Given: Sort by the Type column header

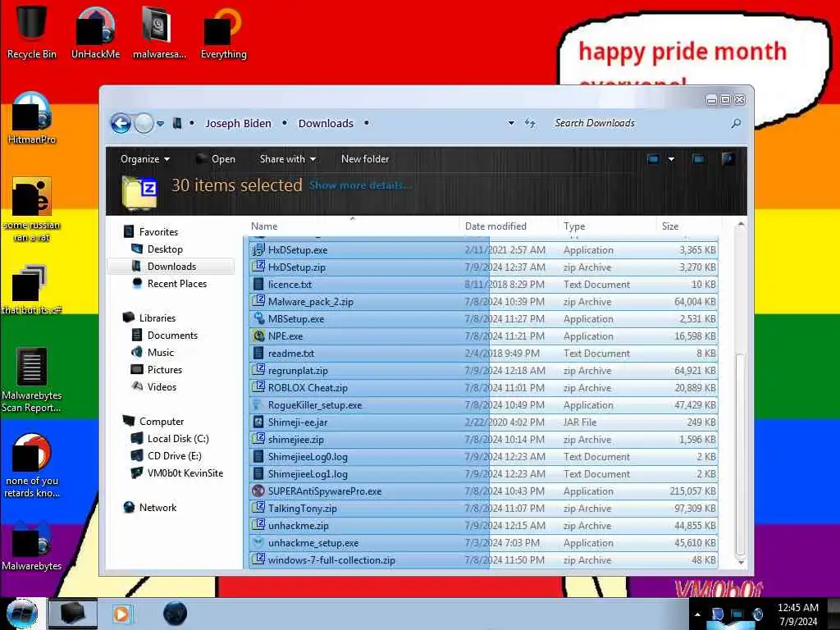Looking at the screenshot, I should point(607,226).
